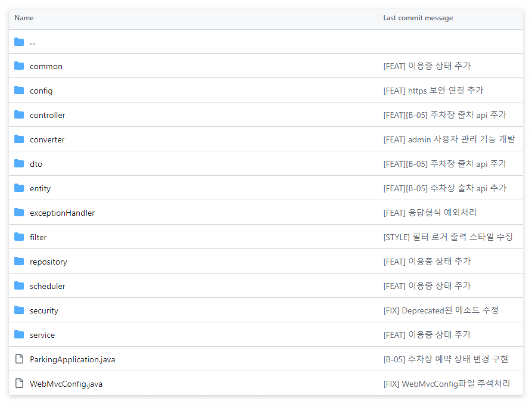Open '[B-05] 주차장 예약 상태 변경 구현' commit
This screenshot has height=404, width=532.
(x=446, y=359)
